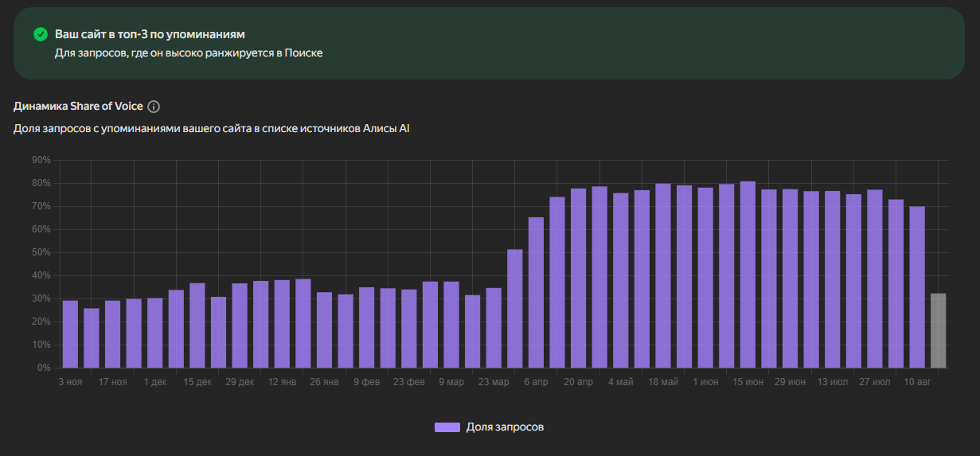The image size is (980, 456).
Task: Click the banner text Для запросов, где он высоко ранжируется
Action: coord(189,53)
